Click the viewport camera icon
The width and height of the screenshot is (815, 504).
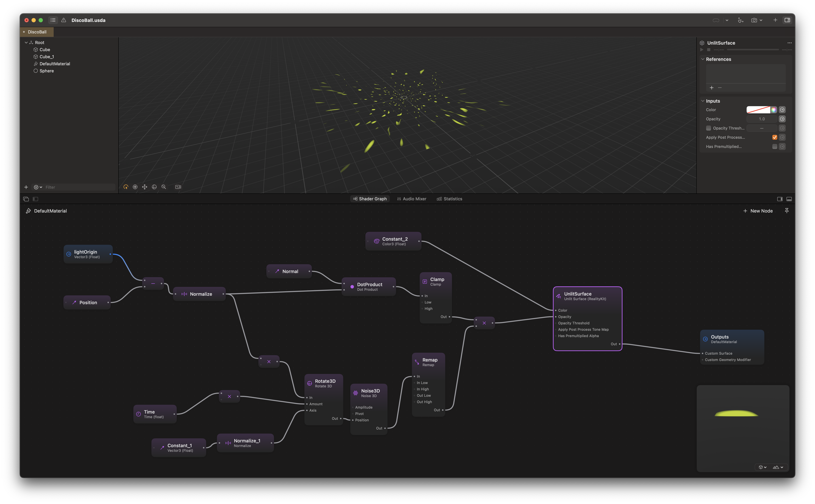(178, 187)
